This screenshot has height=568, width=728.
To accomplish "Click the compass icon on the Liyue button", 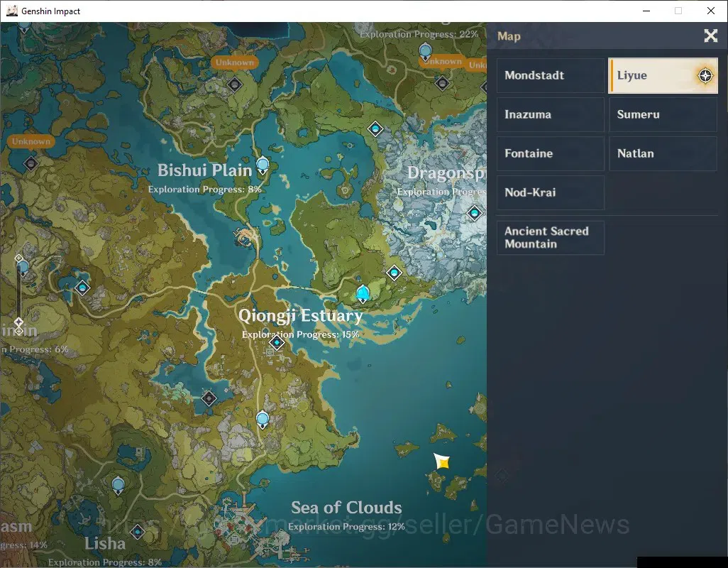I will tap(705, 76).
